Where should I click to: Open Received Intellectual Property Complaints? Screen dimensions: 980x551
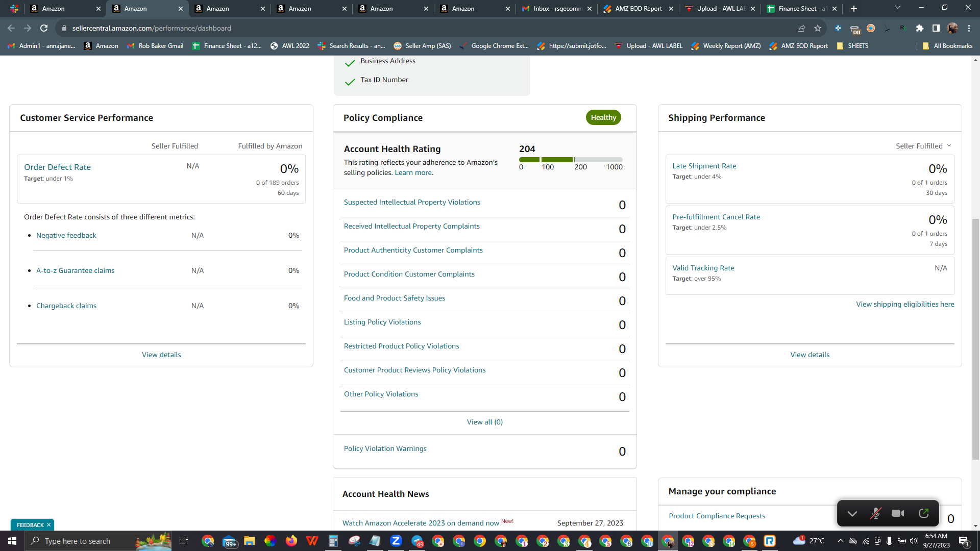[412, 226]
